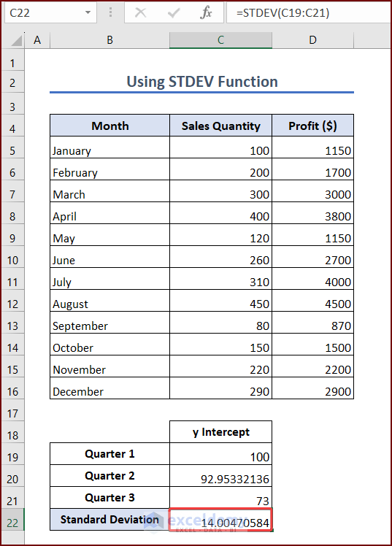Select column D header
392x546 pixels.
click(312, 40)
